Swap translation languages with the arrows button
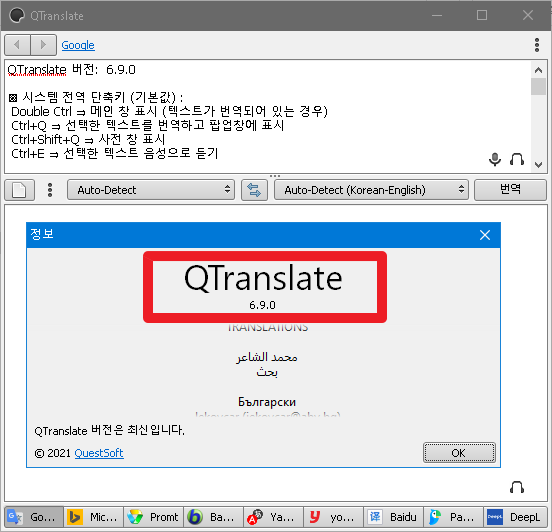This screenshot has height=532, width=552. 254,190
